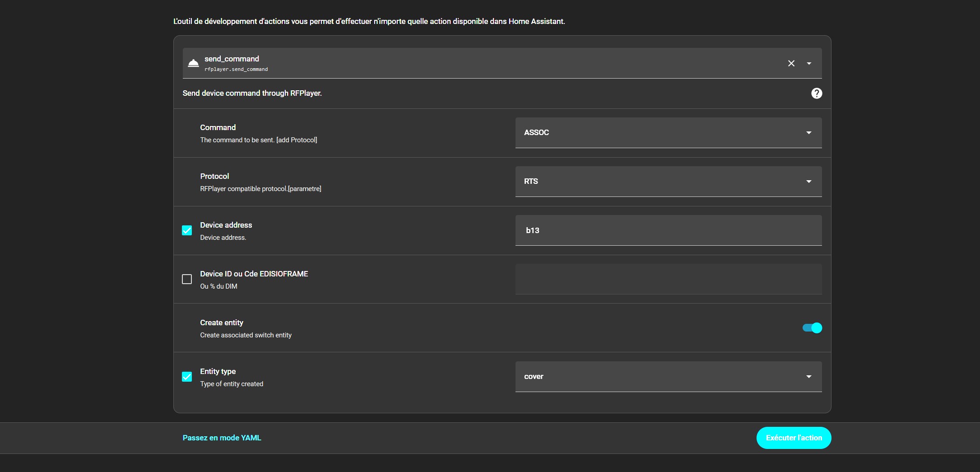Uncheck the Device address checkbox
980x472 pixels.
click(x=187, y=230)
